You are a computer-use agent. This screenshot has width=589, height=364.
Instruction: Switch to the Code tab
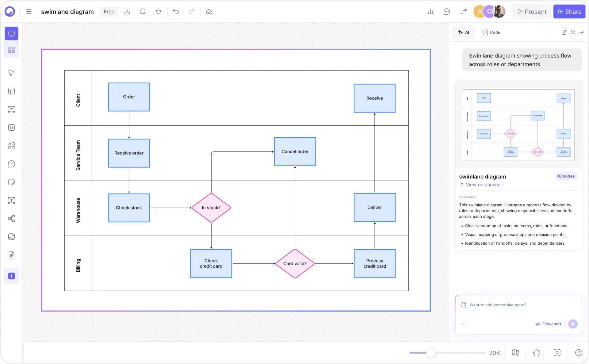click(491, 32)
